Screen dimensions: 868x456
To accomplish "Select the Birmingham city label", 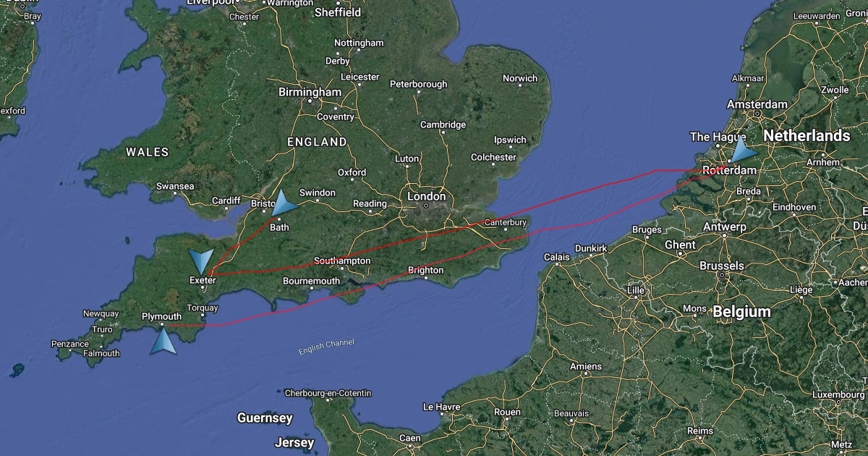I will pyautogui.click(x=310, y=92).
